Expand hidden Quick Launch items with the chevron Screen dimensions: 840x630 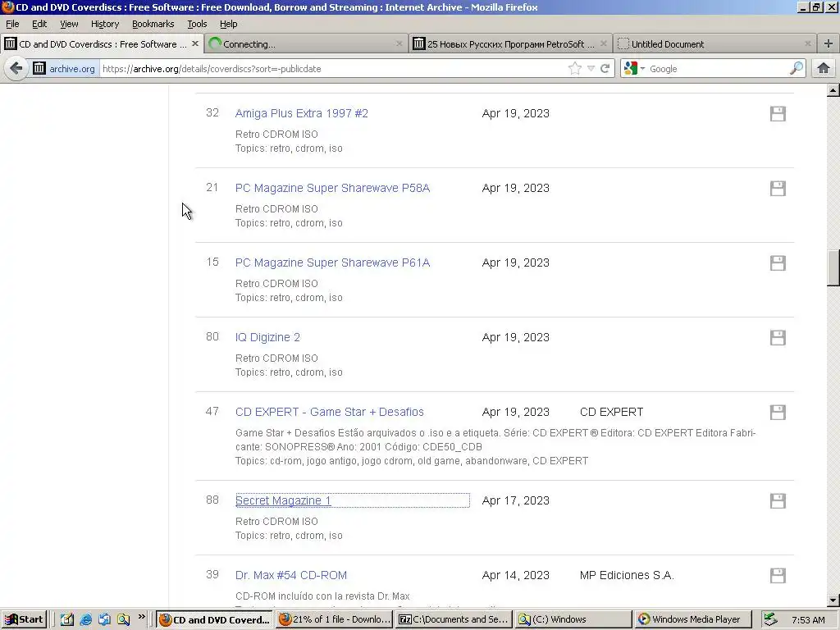(x=141, y=617)
